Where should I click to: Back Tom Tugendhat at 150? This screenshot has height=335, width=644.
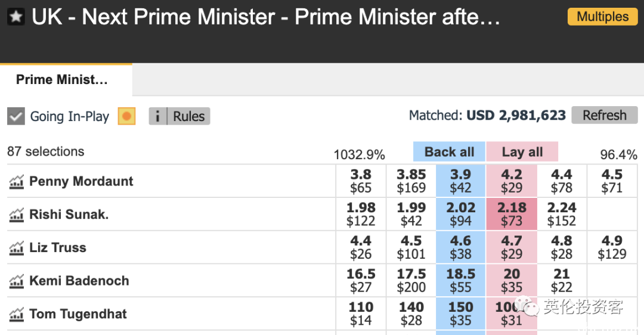pyautogui.click(x=460, y=314)
